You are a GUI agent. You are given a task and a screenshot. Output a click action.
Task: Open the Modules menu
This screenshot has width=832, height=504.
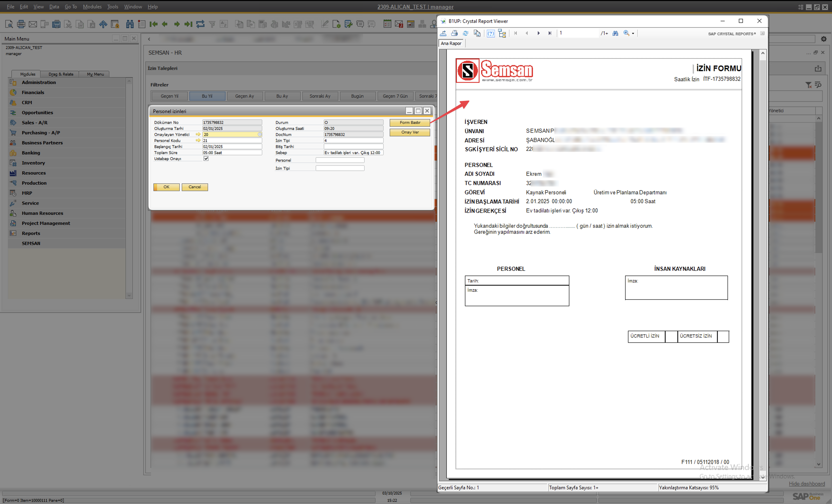pyautogui.click(x=92, y=6)
